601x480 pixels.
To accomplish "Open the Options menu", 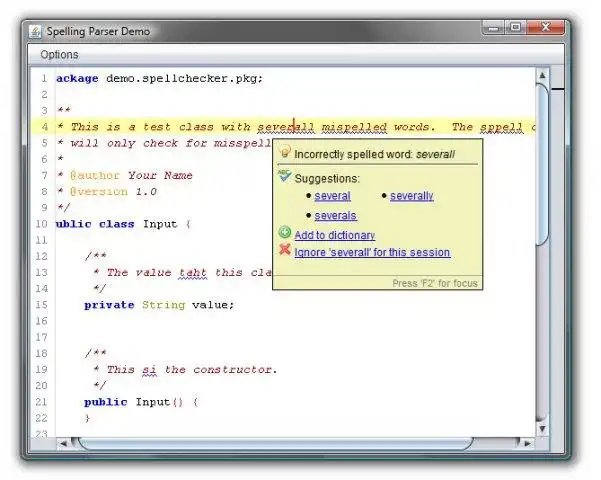I will point(59,54).
